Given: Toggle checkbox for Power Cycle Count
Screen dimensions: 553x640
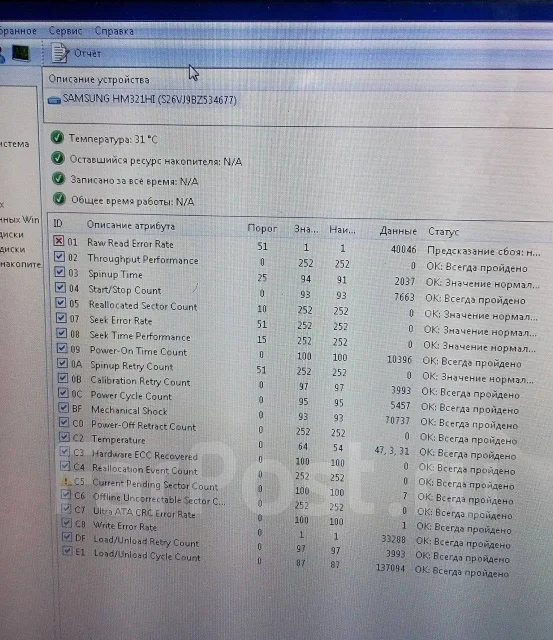Looking at the screenshot, I should pos(63,393).
